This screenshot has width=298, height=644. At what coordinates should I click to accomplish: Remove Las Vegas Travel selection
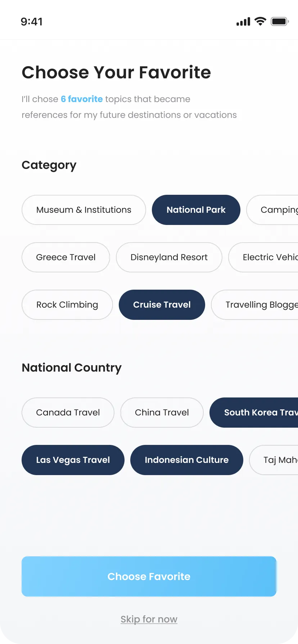(73, 460)
